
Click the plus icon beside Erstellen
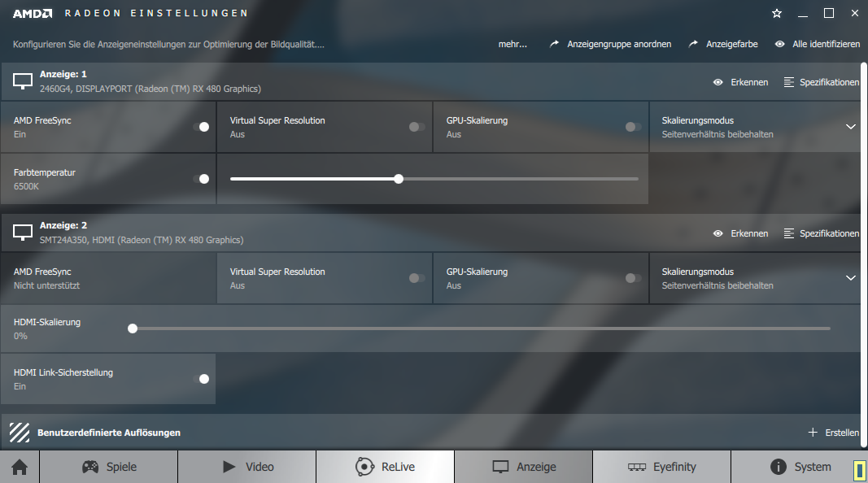tap(813, 433)
